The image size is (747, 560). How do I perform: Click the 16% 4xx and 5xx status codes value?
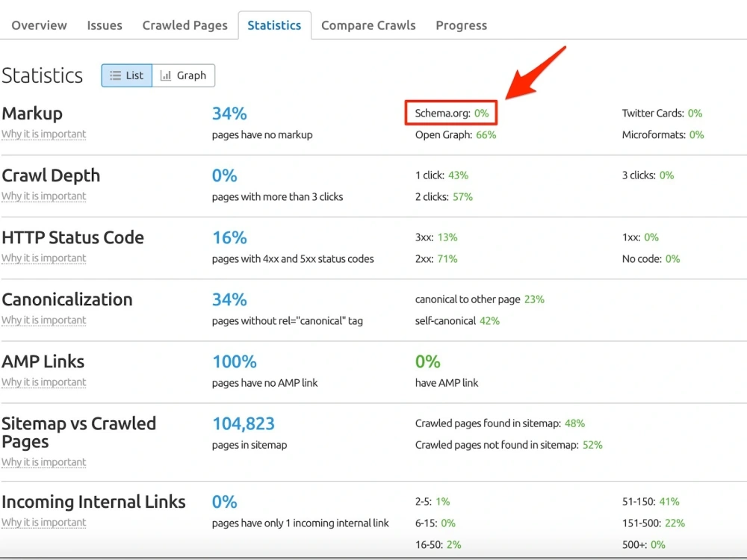click(229, 237)
